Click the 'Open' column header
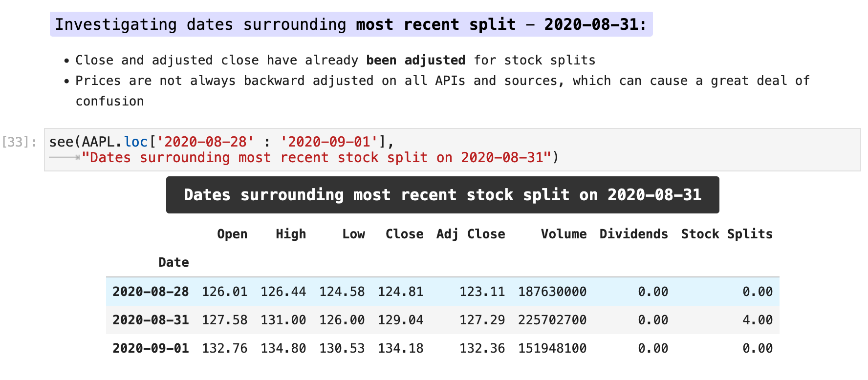 [232, 234]
